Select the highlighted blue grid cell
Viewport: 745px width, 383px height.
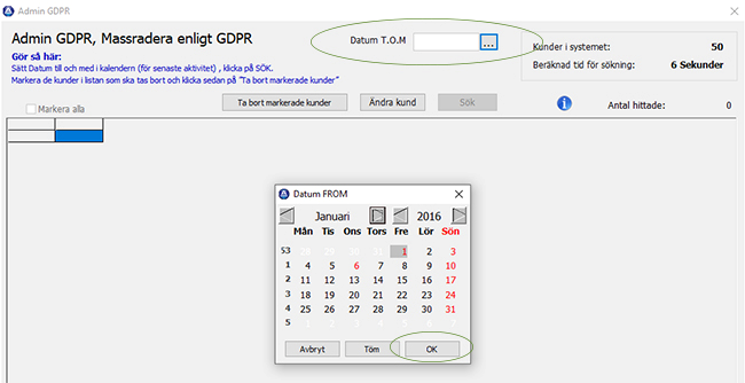click(79, 136)
